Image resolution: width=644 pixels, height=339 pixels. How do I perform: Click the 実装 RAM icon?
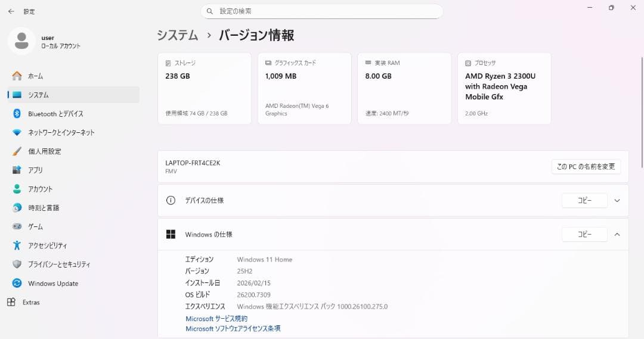[x=368, y=63]
